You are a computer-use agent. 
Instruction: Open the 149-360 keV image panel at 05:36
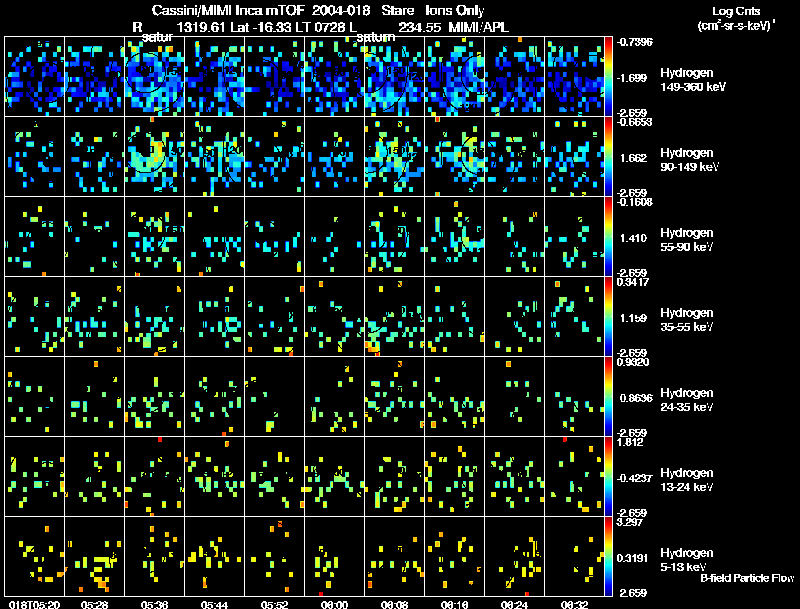click(155, 77)
